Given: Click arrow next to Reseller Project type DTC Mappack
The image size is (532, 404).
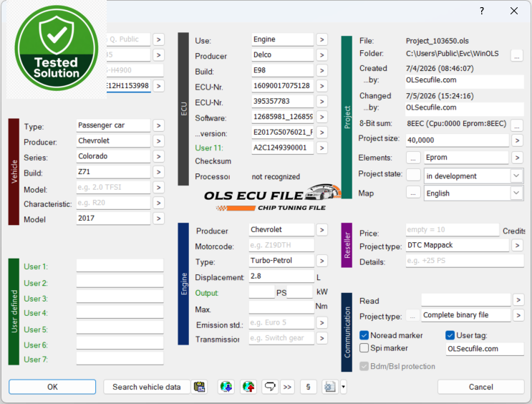Looking at the screenshot, I should click(x=517, y=245).
